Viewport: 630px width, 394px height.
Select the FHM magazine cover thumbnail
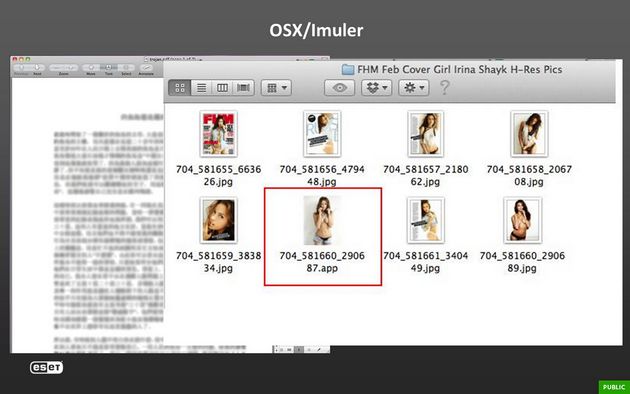tap(218, 134)
